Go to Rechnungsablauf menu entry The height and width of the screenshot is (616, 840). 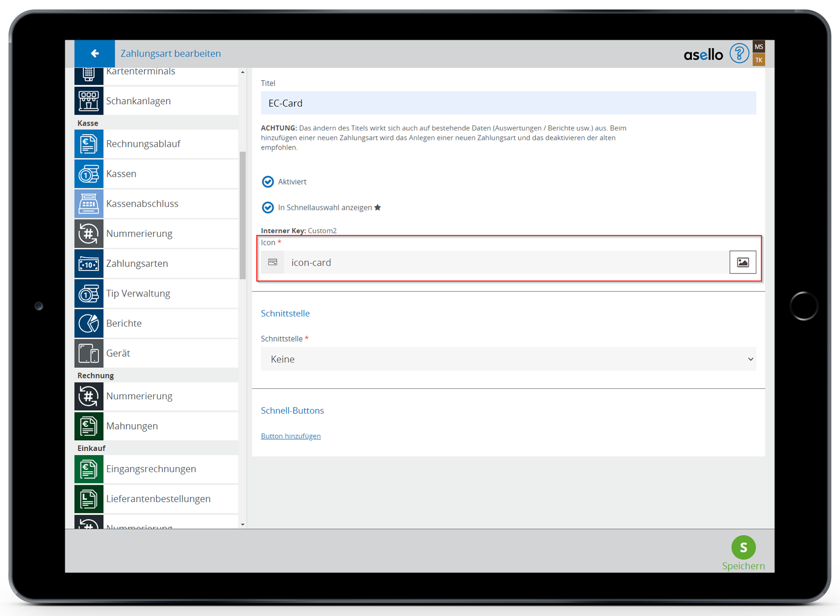pos(143,144)
